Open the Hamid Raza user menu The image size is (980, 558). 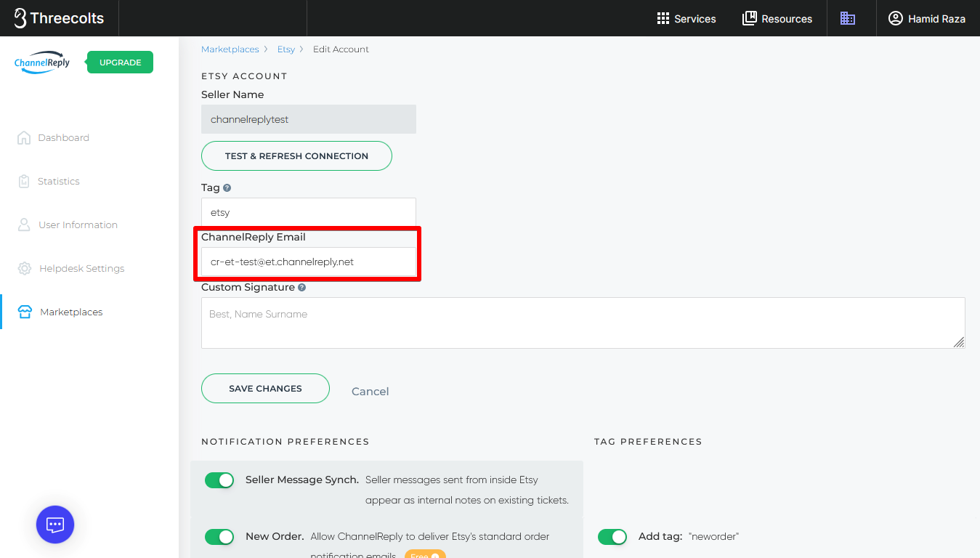[x=927, y=19]
